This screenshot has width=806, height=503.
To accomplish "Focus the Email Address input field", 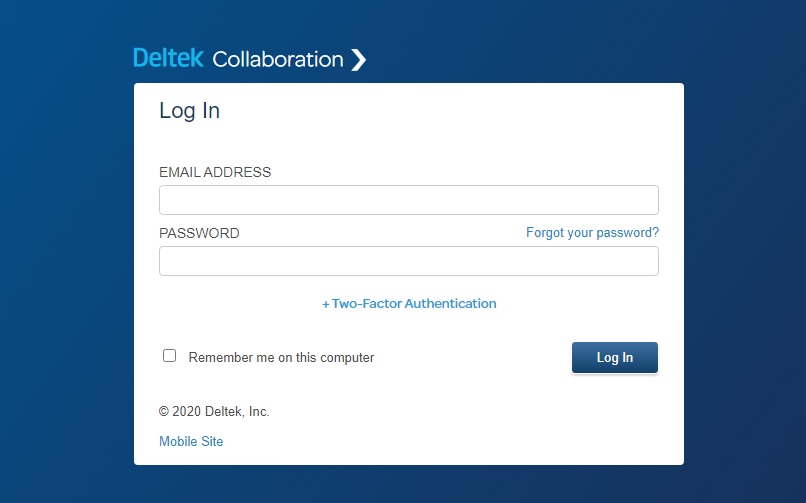I will (409, 200).
